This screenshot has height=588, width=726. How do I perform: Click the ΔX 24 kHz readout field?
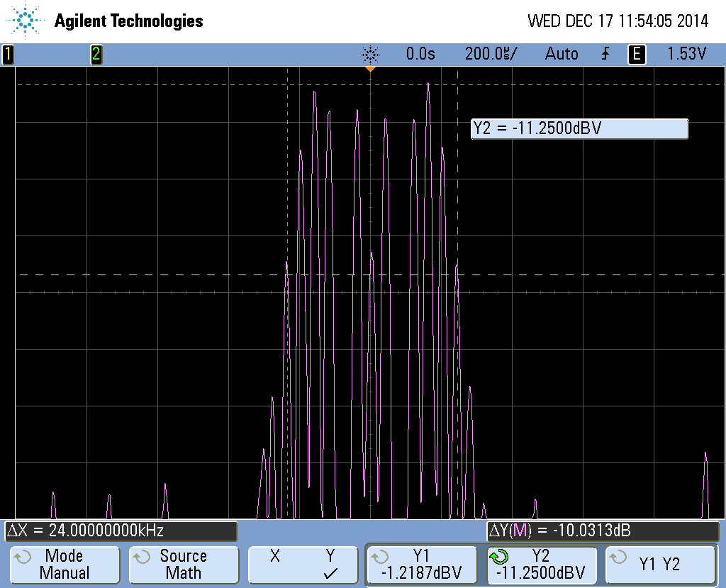[x=121, y=531]
